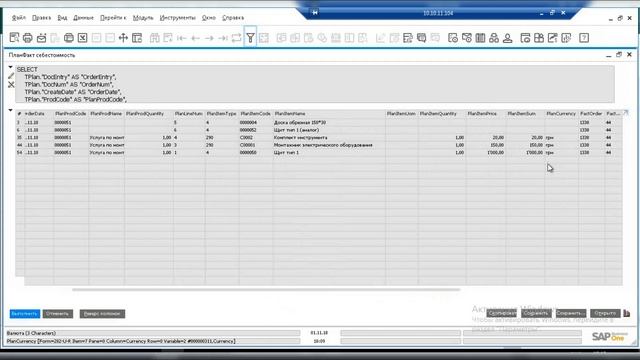The height and width of the screenshot is (360, 640).
Task: Click the pin icon on remote desktop bar
Action: [315, 13]
